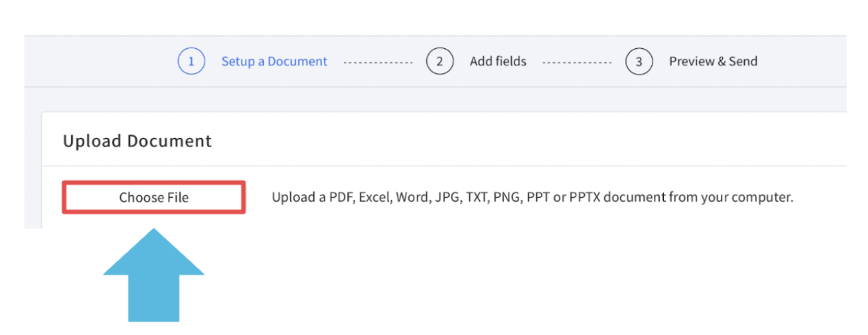Click the word Excel in upload instructions
The height and width of the screenshot is (335, 868).
pos(374,198)
